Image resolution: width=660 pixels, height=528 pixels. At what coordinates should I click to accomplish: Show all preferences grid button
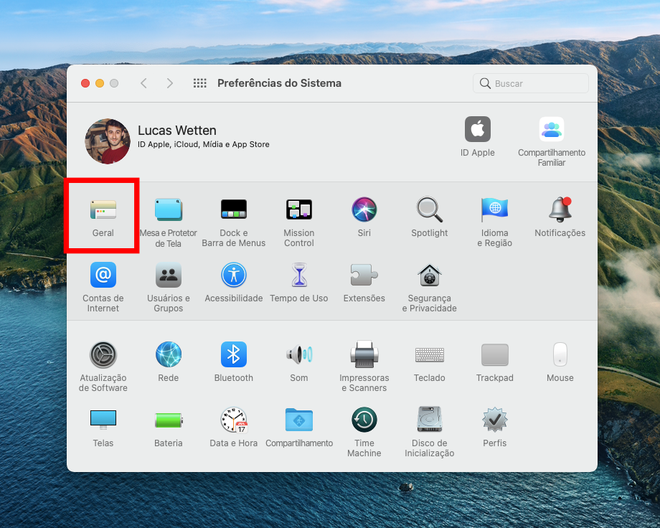(200, 83)
